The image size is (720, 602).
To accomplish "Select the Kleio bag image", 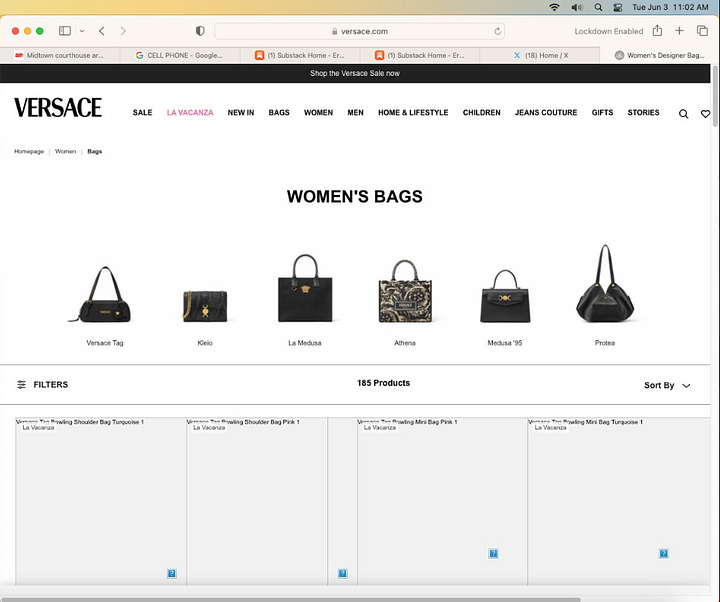I will click(x=205, y=305).
